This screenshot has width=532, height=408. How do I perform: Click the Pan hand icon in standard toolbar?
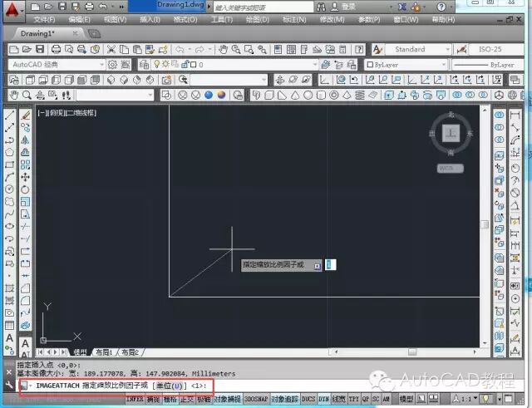(x=223, y=50)
